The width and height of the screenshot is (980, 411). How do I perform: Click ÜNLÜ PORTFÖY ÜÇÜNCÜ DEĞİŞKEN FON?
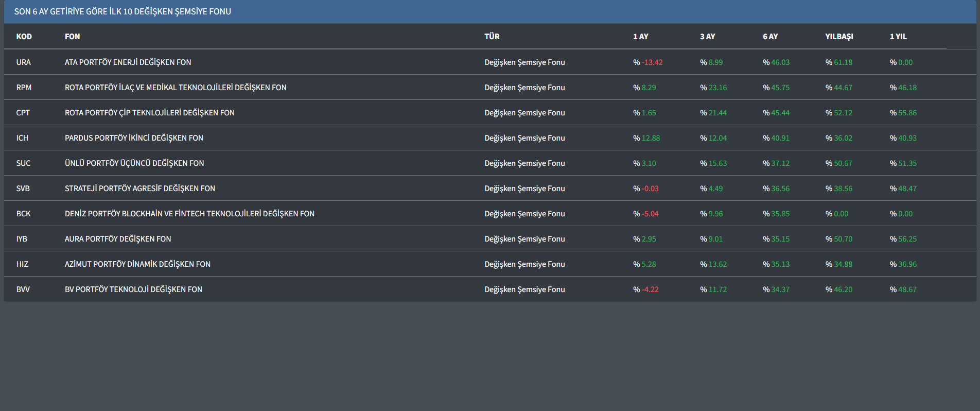pyautogui.click(x=134, y=163)
